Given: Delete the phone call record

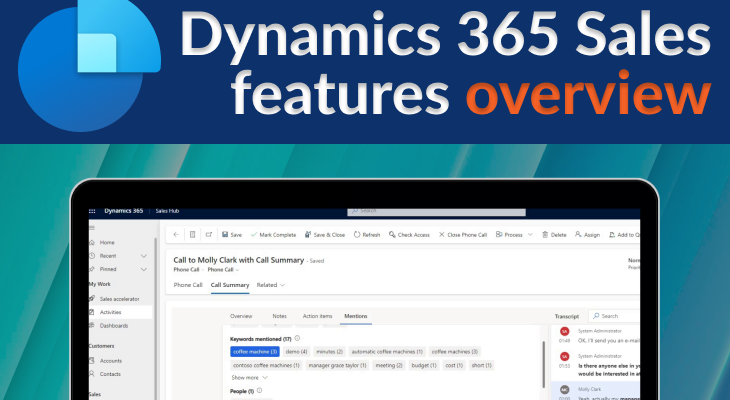Looking at the screenshot, I should (554, 235).
